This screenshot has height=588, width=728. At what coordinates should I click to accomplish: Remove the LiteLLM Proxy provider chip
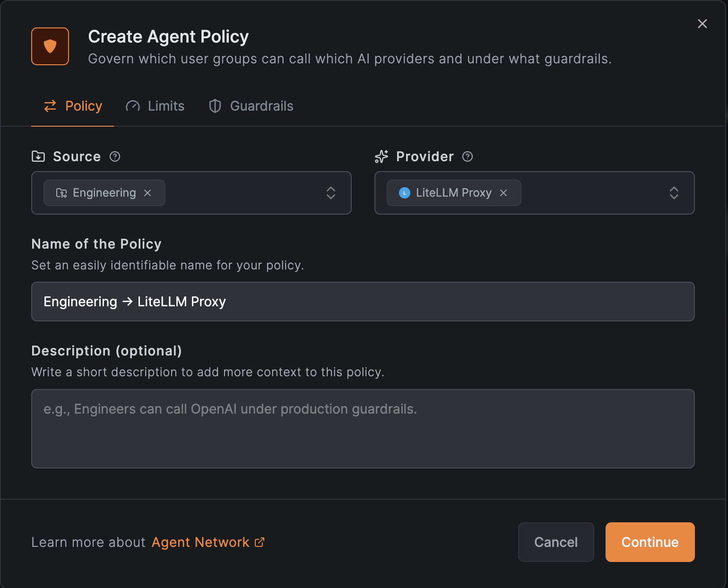coord(503,193)
